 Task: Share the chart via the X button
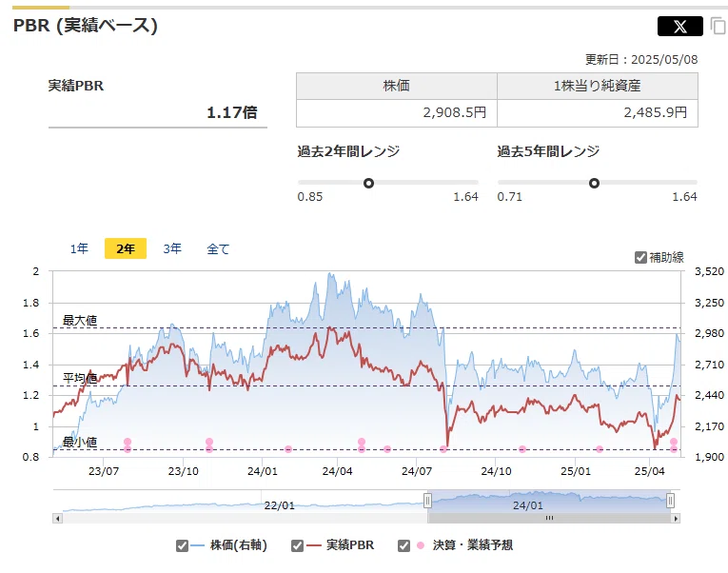679,26
